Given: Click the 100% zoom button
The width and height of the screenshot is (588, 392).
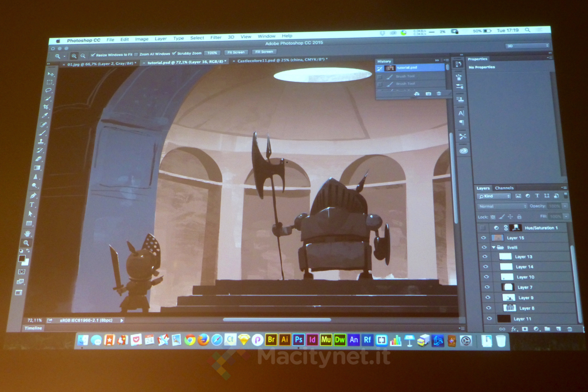Looking at the screenshot, I should [x=212, y=53].
